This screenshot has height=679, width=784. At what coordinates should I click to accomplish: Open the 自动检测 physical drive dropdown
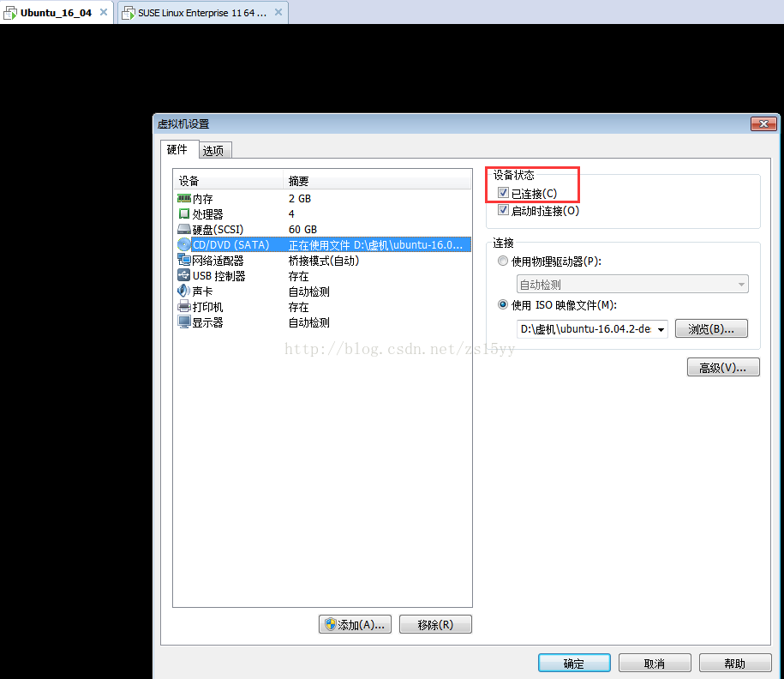[x=632, y=285]
